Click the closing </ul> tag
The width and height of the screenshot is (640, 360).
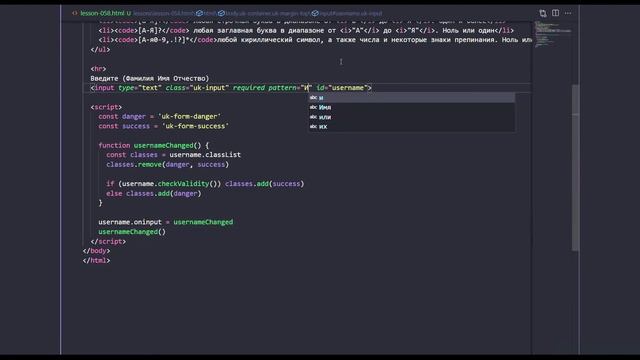[100, 49]
